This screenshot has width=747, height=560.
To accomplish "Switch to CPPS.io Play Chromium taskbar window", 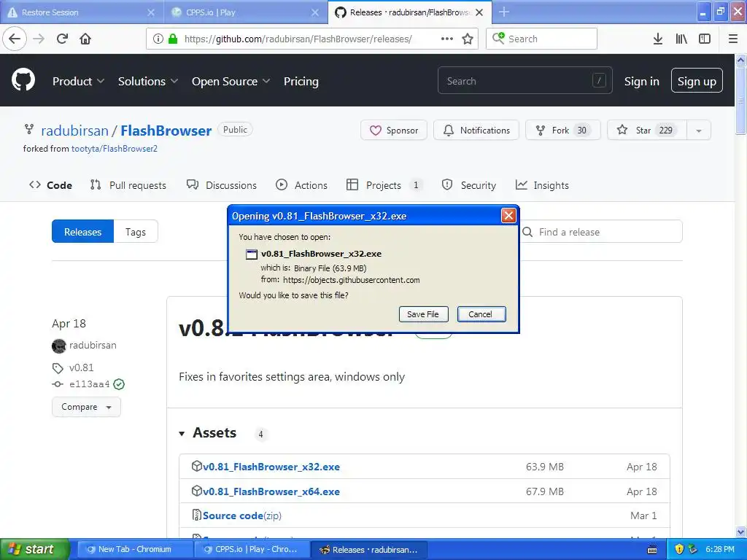I will click(x=252, y=549).
